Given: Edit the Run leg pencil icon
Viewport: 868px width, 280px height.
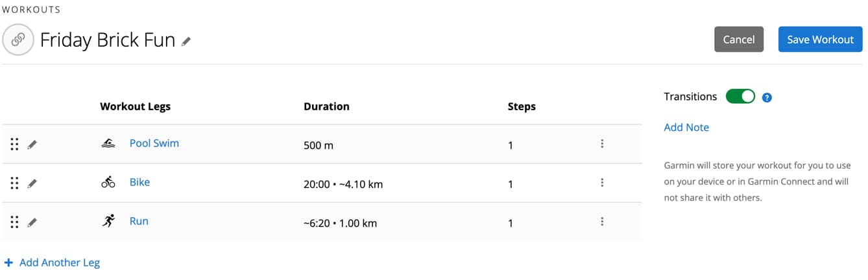Looking at the screenshot, I should (32, 222).
